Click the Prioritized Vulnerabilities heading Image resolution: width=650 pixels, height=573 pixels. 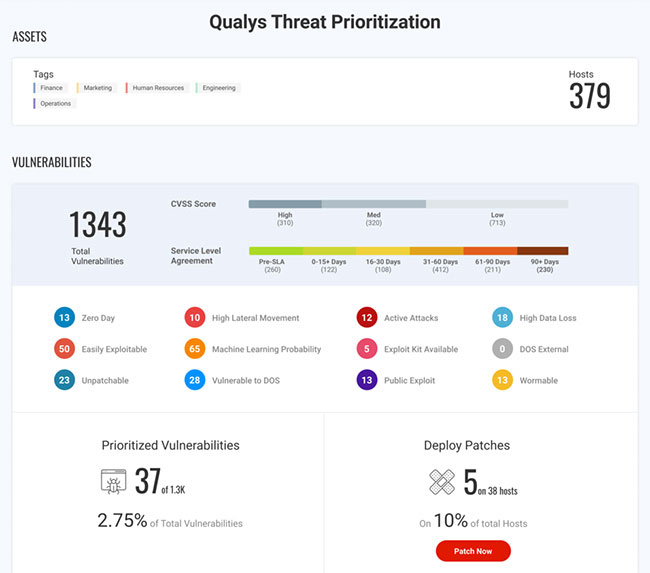coord(170,445)
